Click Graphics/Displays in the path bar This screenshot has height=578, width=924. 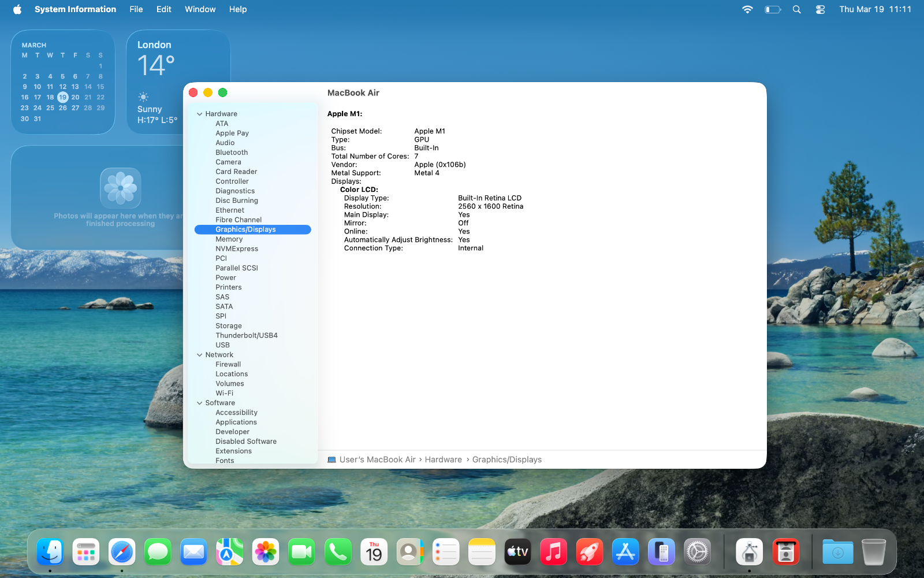pos(507,460)
